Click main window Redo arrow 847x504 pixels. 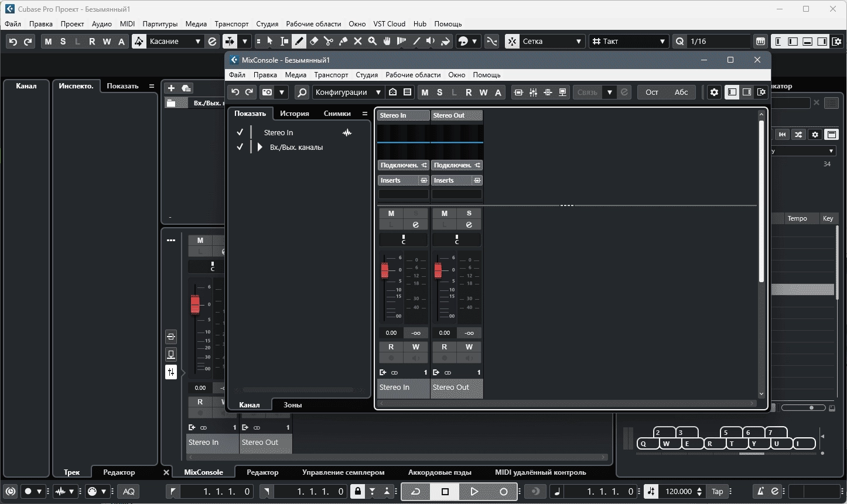pyautogui.click(x=28, y=42)
